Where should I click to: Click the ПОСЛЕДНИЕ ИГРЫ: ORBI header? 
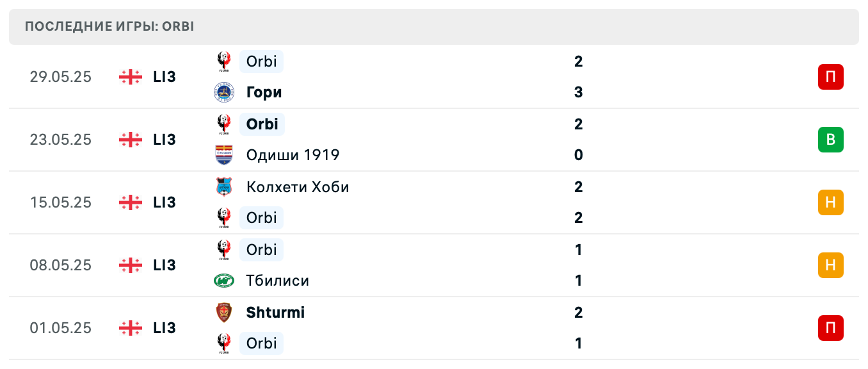[x=109, y=27]
